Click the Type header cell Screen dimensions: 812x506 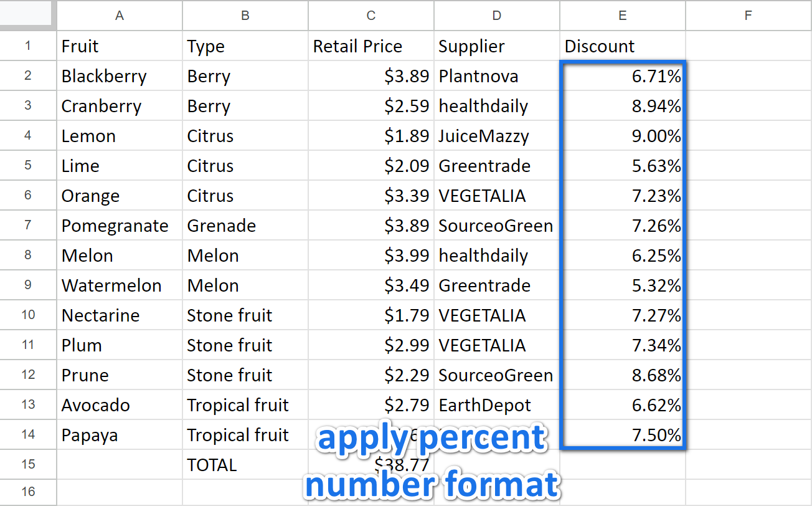click(245, 46)
